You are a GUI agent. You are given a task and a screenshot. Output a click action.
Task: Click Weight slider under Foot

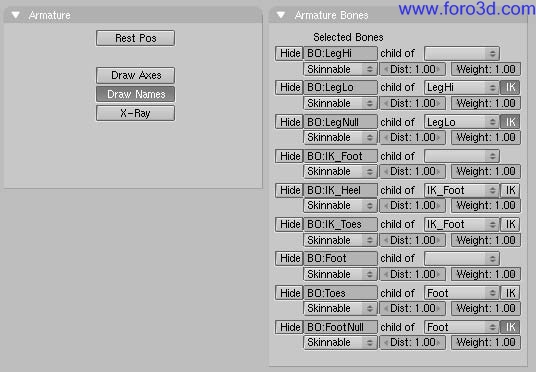[486, 274]
